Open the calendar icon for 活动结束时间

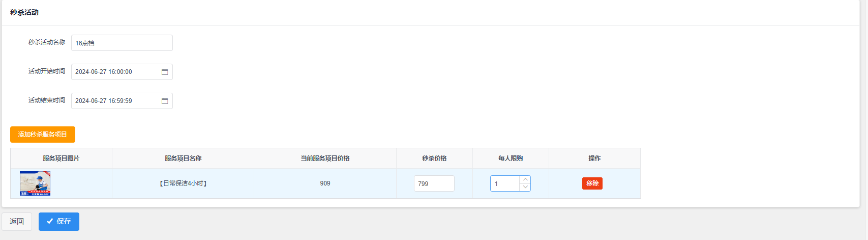point(165,101)
